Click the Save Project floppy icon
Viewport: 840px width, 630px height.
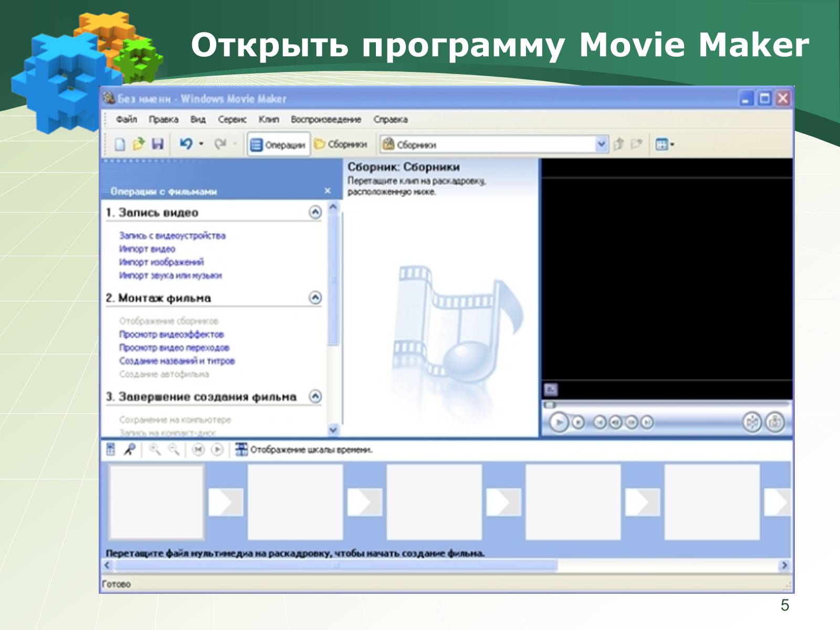point(157,144)
